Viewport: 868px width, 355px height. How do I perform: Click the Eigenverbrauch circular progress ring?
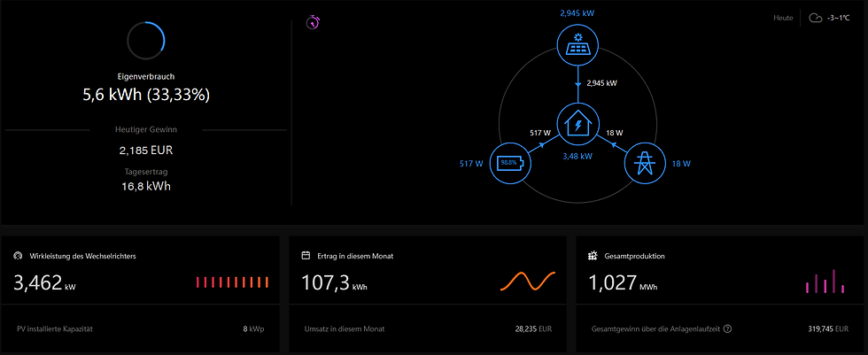click(x=146, y=41)
